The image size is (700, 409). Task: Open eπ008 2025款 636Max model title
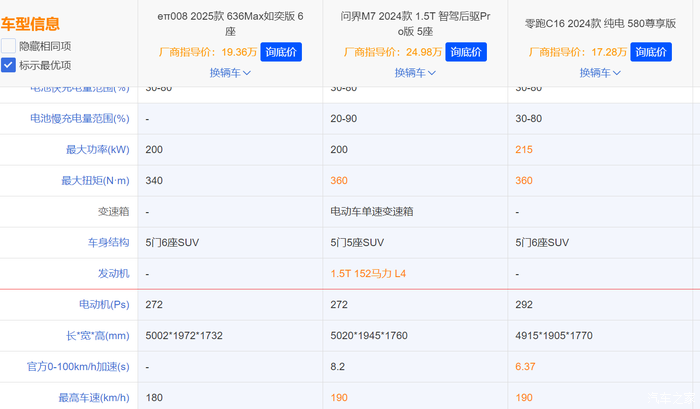point(230,24)
